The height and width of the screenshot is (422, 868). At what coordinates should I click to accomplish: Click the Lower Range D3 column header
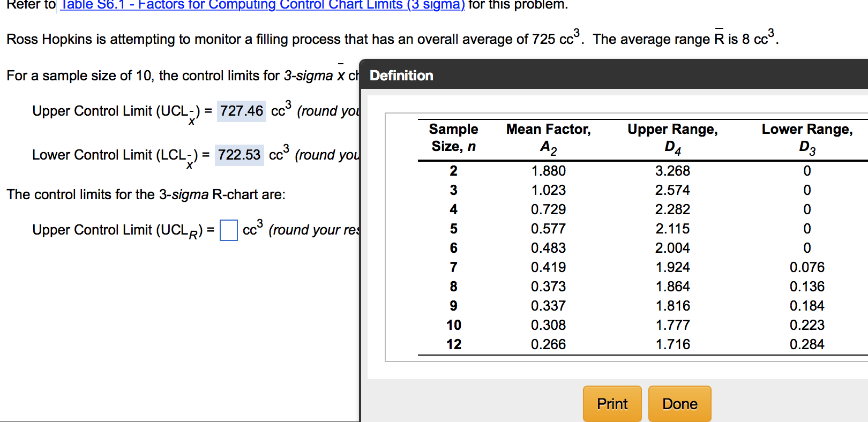click(806, 138)
